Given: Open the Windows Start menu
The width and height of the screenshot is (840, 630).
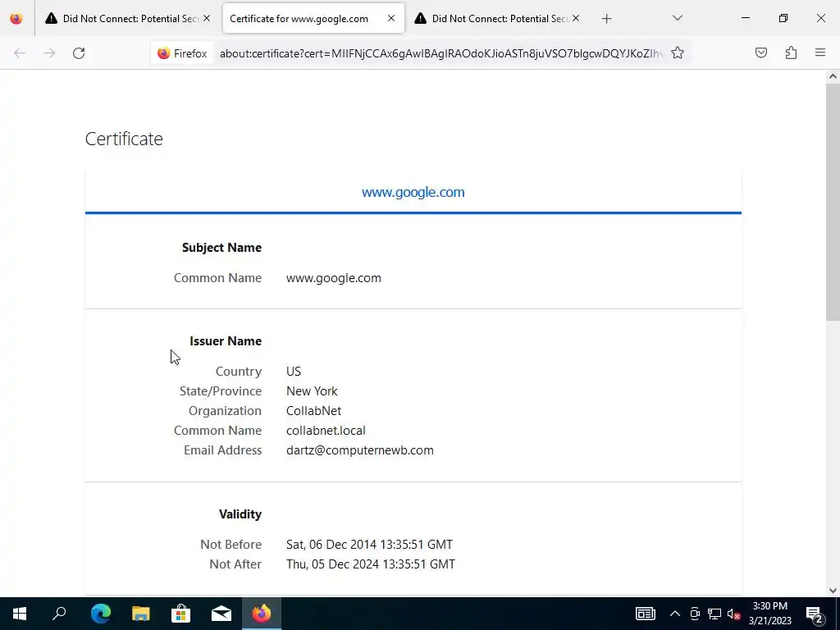Looking at the screenshot, I should [20, 614].
